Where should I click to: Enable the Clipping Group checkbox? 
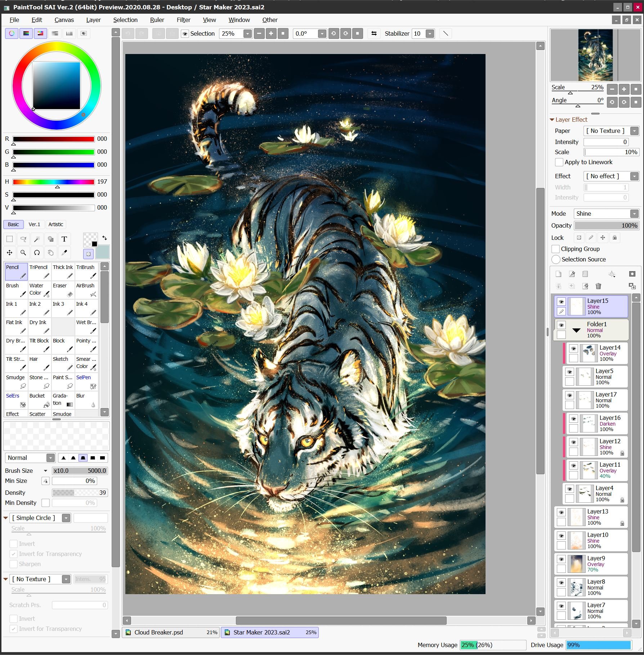[555, 249]
